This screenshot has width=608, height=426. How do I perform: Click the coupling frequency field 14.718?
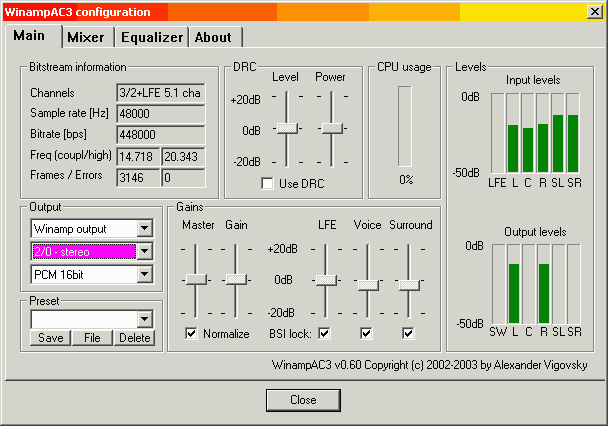[x=138, y=157]
